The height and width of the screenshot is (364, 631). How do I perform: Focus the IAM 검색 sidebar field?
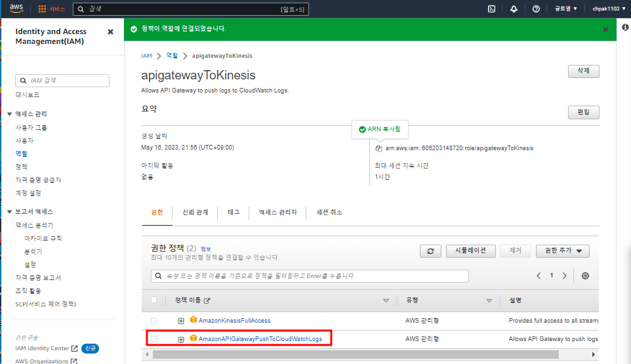tap(62, 81)
